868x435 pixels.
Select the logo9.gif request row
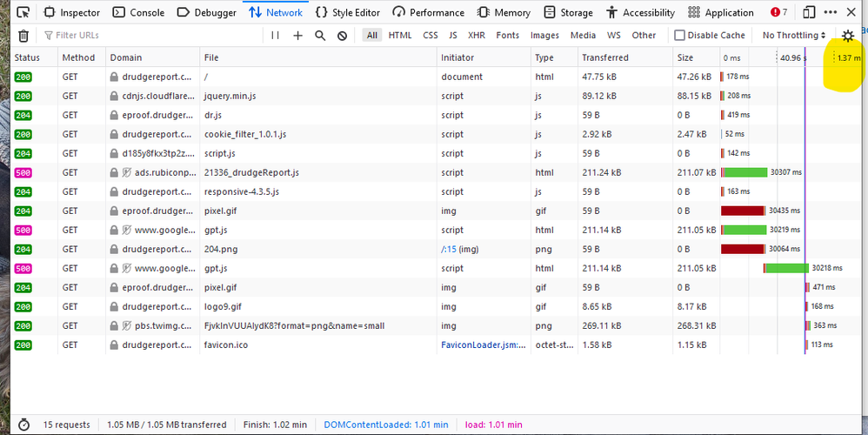(436, 306)
